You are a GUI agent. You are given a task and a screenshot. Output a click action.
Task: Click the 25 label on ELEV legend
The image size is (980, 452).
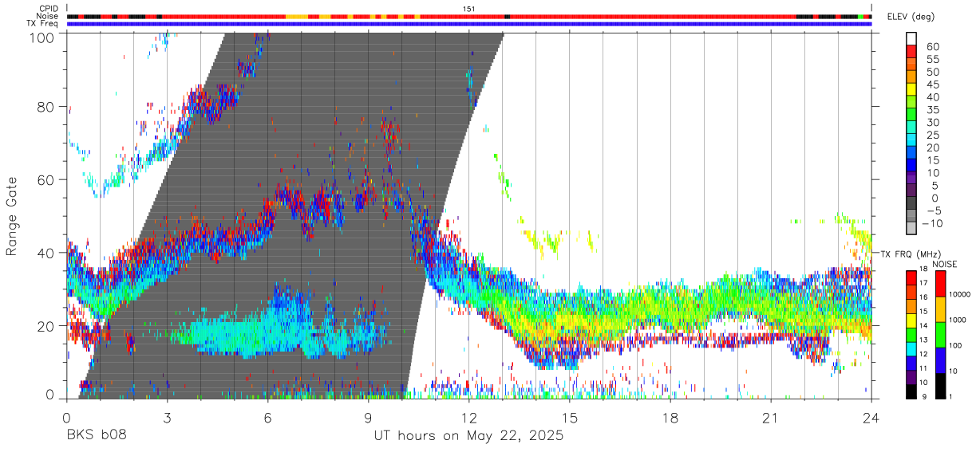click(932, 136)
